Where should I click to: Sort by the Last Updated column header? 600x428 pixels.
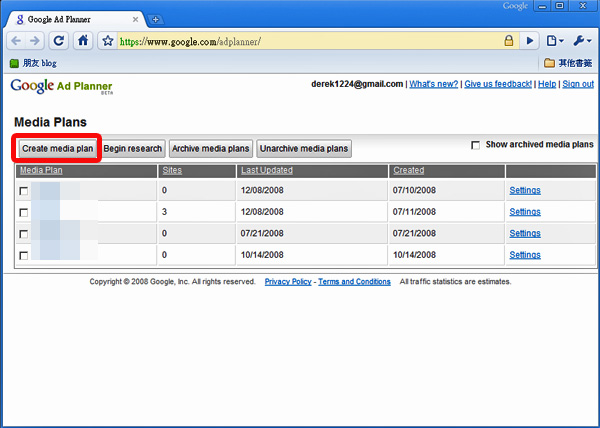[x=267, y=170]
